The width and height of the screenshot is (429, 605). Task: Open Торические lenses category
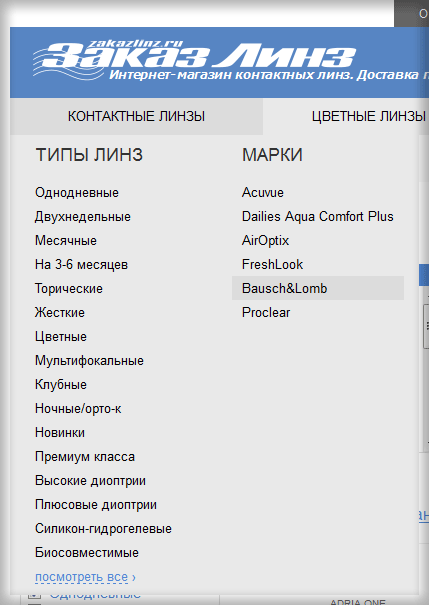pos(69,289)
